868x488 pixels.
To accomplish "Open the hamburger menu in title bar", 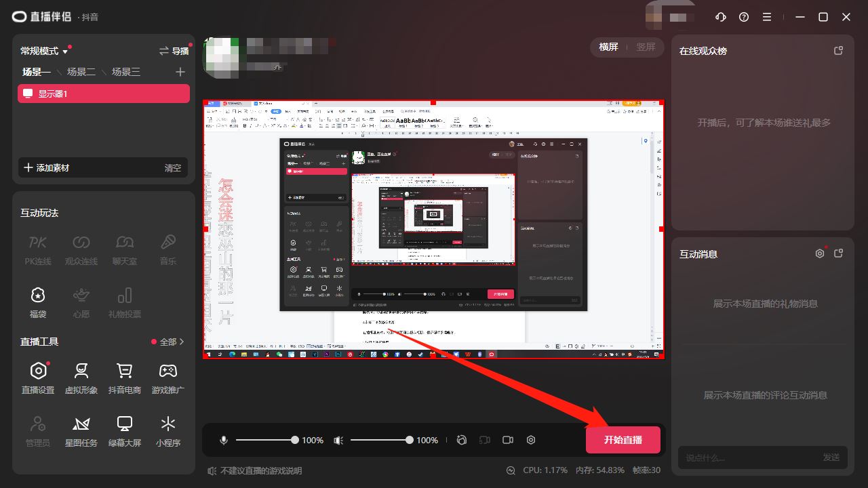I will click(x=767, y=17).
